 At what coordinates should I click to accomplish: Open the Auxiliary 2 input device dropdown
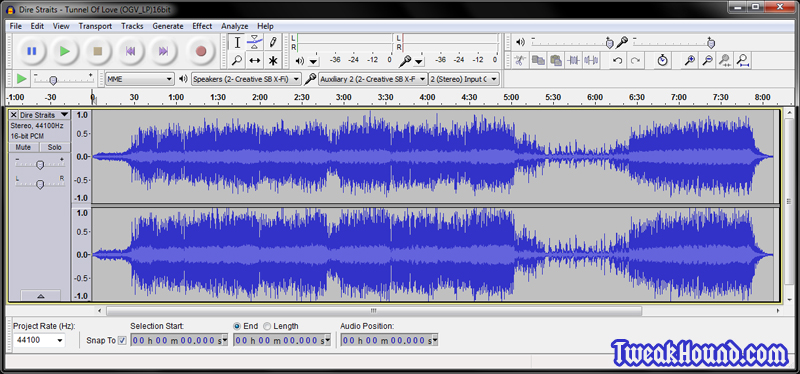point(372,79)
